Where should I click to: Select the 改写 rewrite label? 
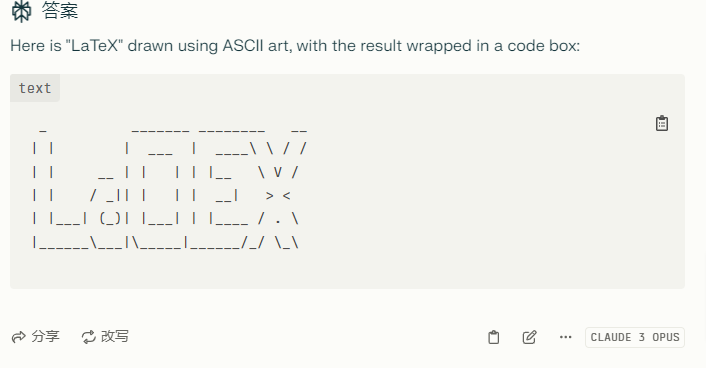pyautogui.click(x=115, y=336)
